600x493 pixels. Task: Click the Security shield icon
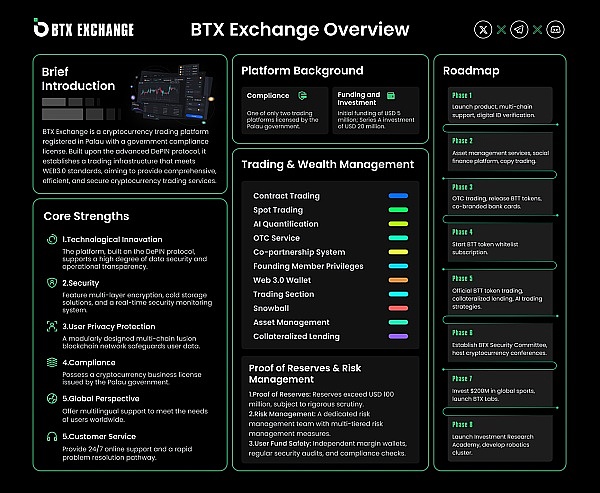coord(52,283)
